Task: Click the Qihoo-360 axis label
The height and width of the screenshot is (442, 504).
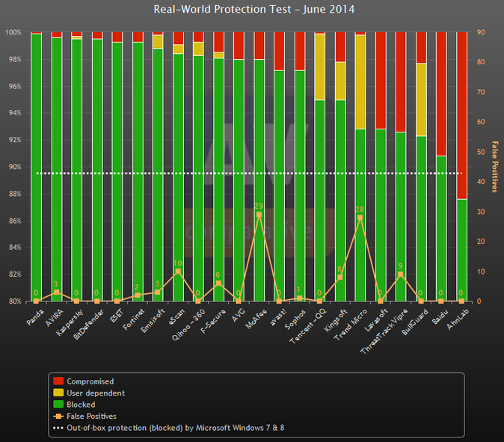Action: (188, 325)
